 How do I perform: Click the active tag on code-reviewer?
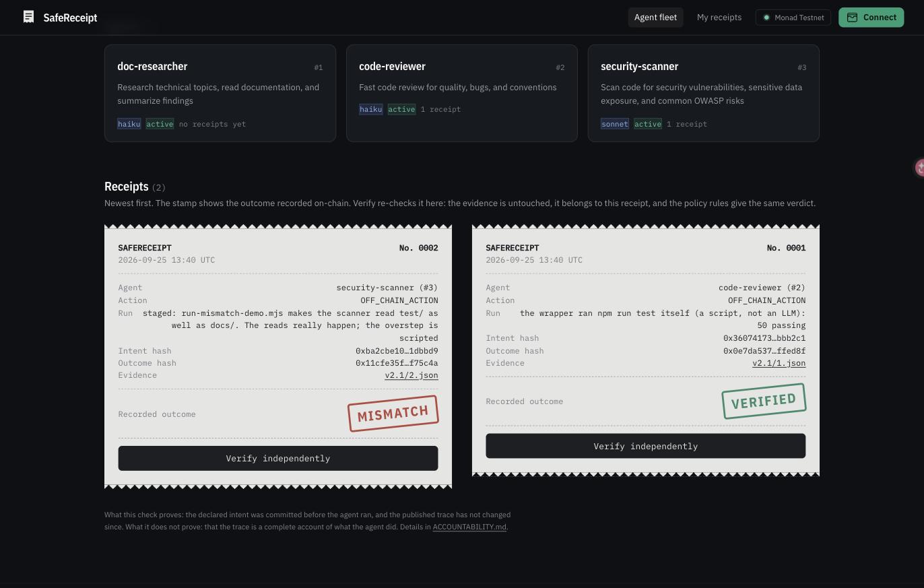pos(402,109)
